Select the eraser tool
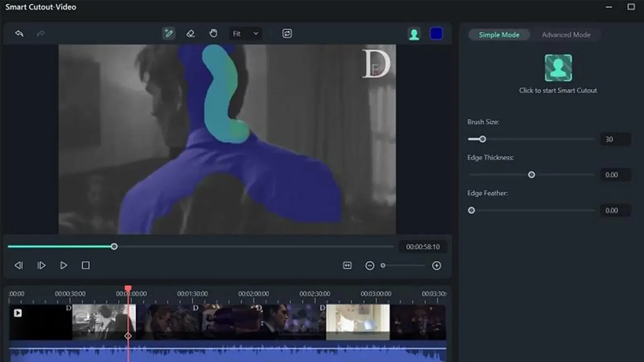Image resolution: width=644 pixels, height=362 pixels. (191, 33)
